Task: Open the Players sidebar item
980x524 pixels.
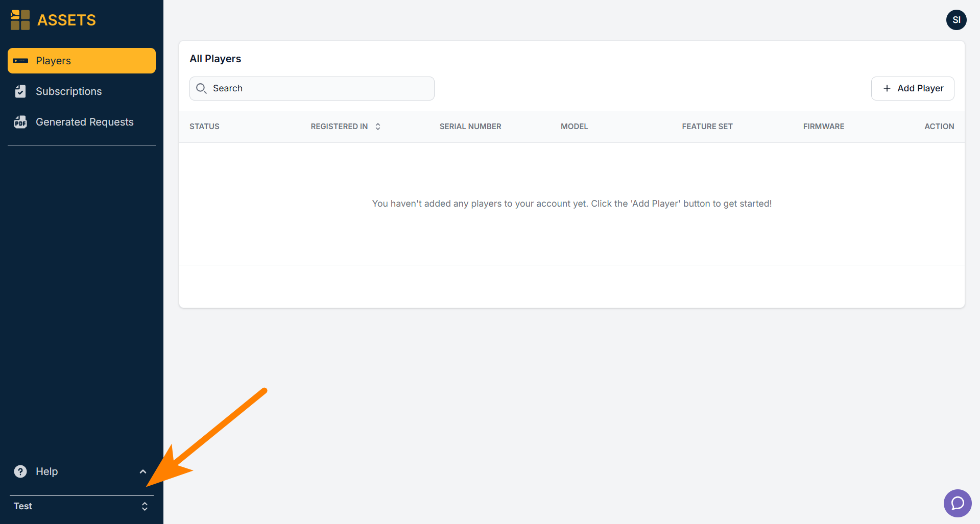Action: (82, 61)
